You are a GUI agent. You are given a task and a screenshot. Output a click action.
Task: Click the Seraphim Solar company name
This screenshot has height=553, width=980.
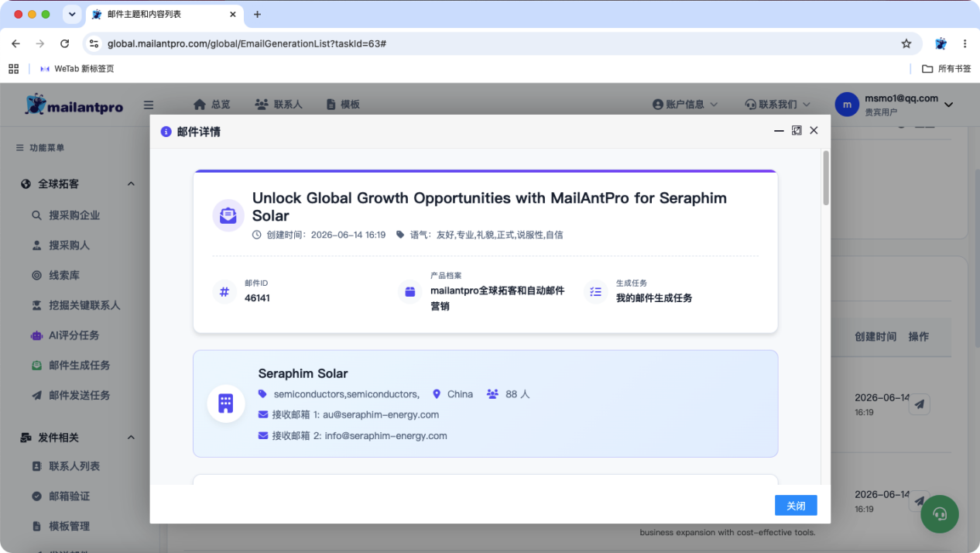click(303, 373)
